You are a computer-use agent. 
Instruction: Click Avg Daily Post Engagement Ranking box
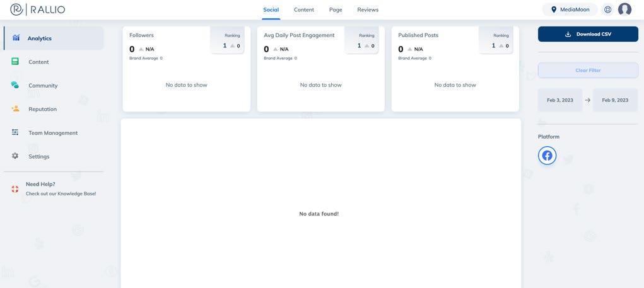tap(361, 40)
